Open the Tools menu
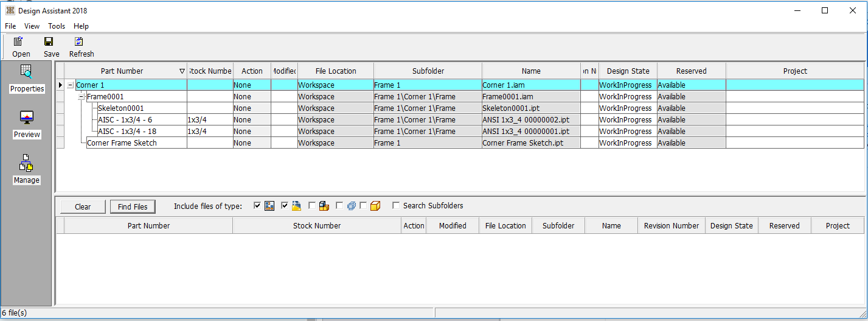Screen dimensions: 868x321 57,26
